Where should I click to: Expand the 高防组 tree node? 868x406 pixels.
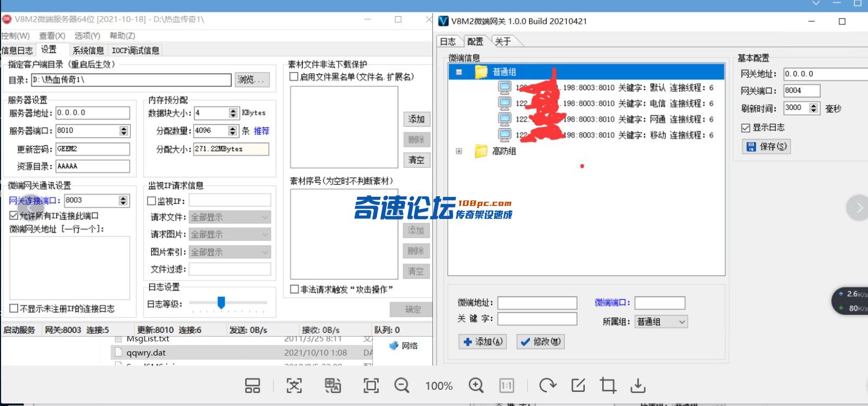tap(459, 151)
